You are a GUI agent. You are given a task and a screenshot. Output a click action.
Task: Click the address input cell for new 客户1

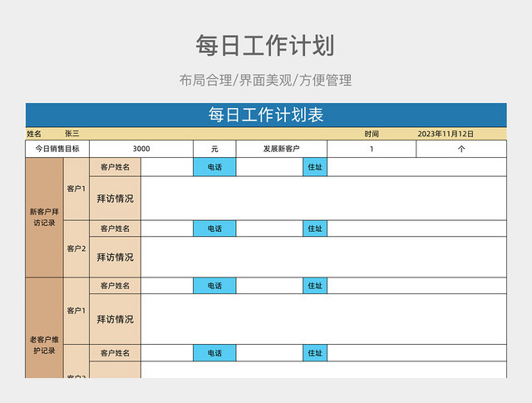pyautogui.click(x=417, y=167)
